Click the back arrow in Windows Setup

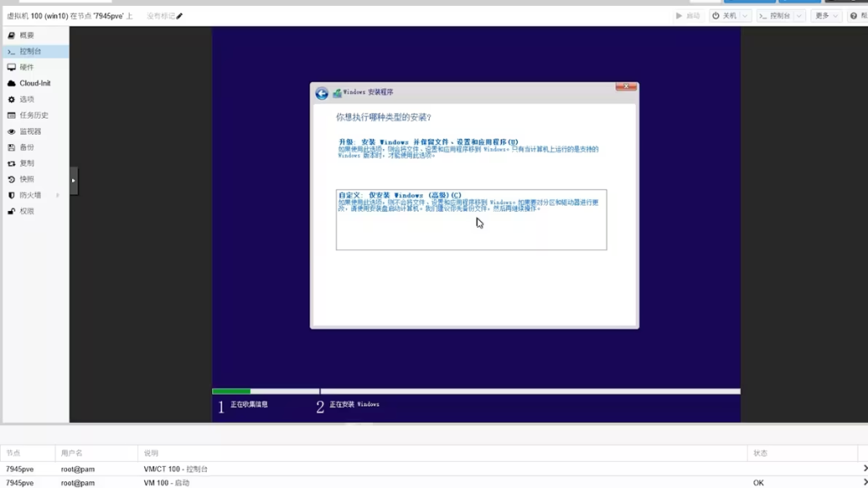321,93
